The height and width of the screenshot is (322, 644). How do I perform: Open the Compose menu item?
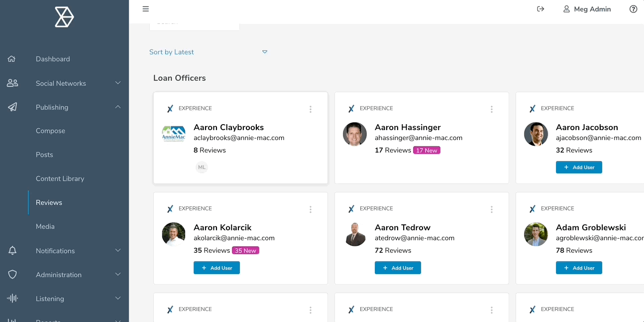pos(50,131)
